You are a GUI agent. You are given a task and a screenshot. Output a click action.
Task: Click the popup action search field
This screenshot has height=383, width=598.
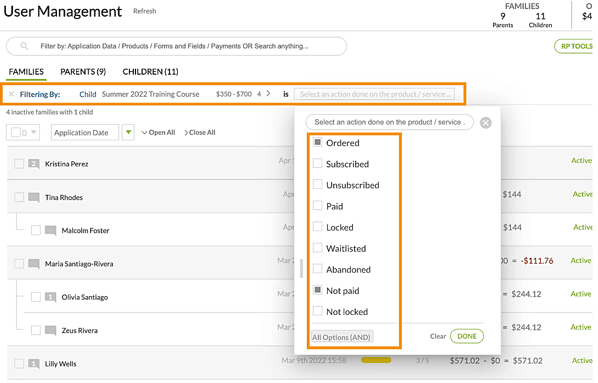[389, 122]
